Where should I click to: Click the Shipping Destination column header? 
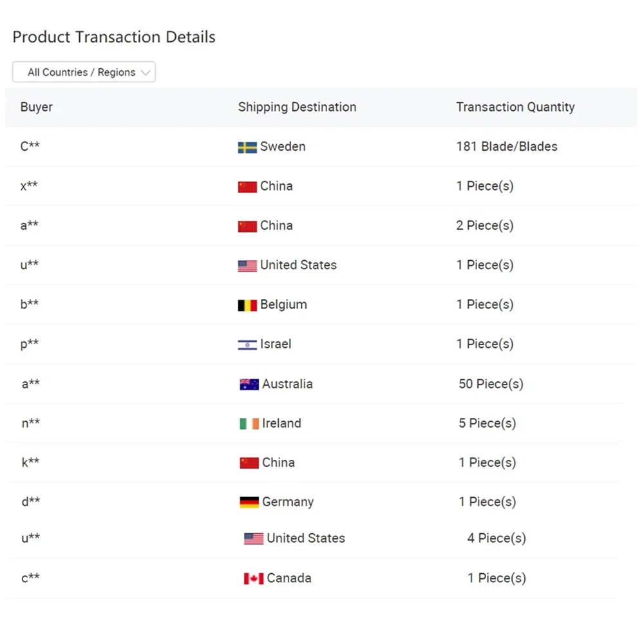pos(297,107)
